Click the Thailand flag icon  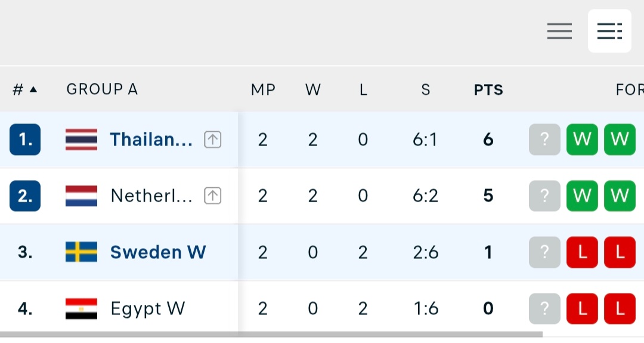tap(81, 139)
